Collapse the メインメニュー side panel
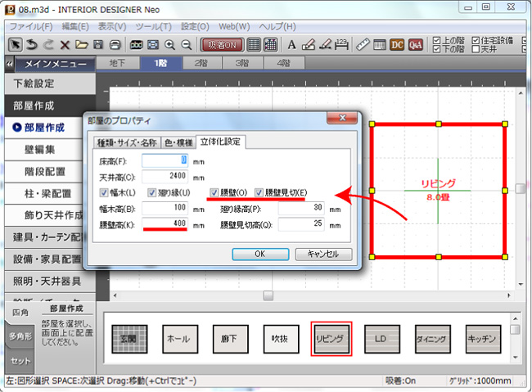Image resolution: width=532 pixels, height=392 pixels. click(x=8, y=63)
